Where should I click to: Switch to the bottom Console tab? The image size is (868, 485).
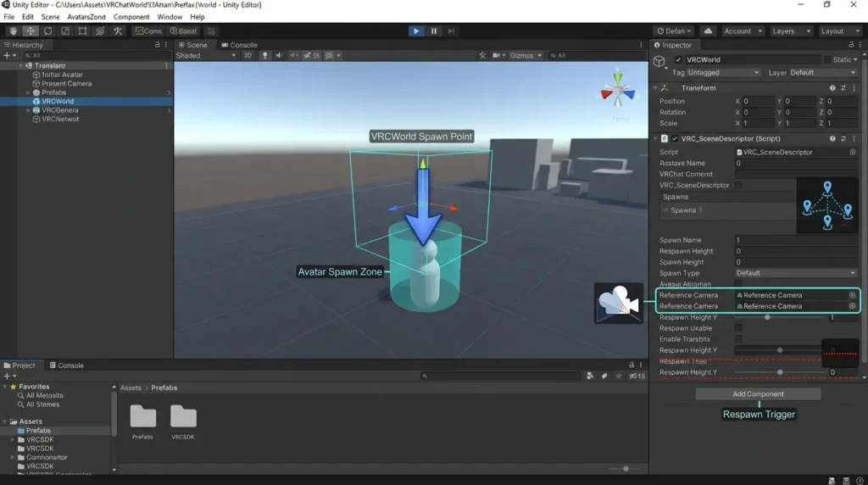coord(66,365)
